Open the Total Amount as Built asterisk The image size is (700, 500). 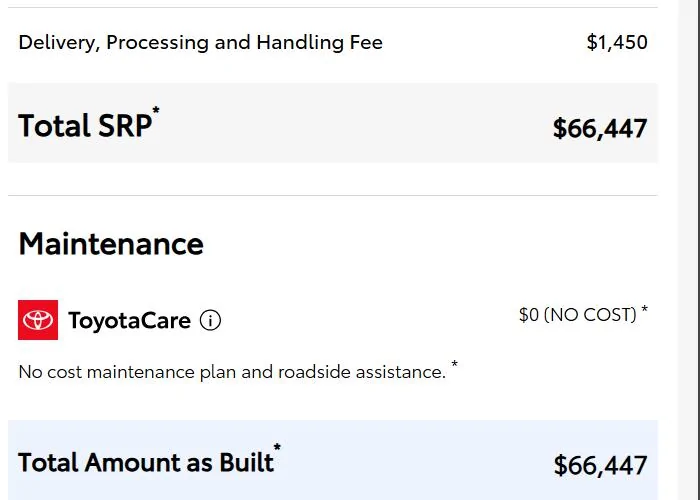tap(277, 446)
